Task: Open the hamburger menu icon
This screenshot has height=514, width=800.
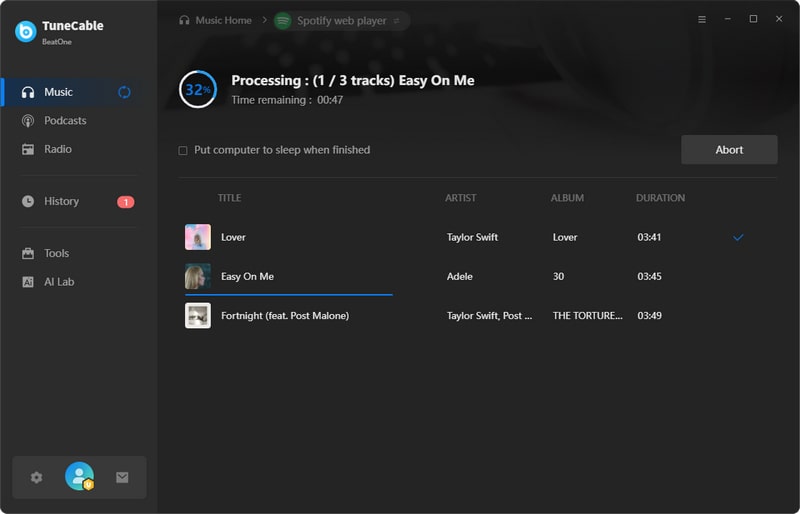Action: (x=702, y=19)
